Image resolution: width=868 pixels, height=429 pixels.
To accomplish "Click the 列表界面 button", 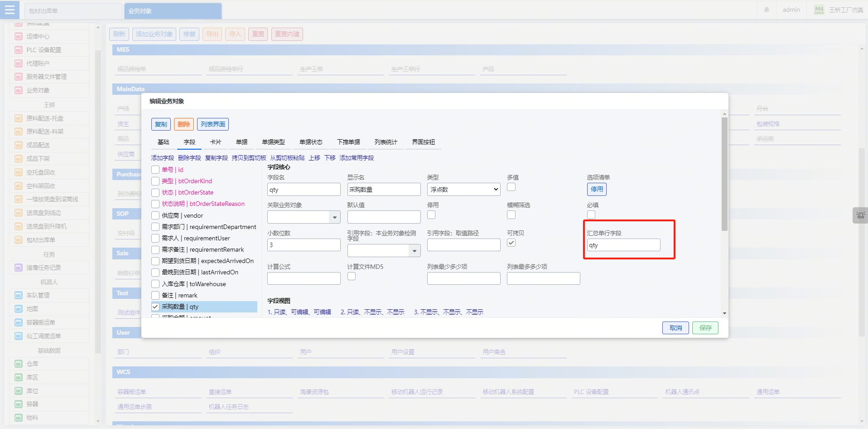I will click(213, 124).
